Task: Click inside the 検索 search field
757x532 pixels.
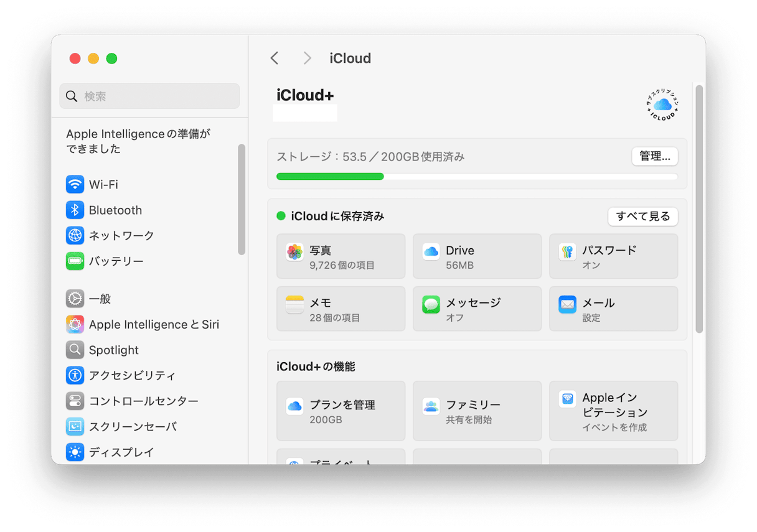Action: 149,96
